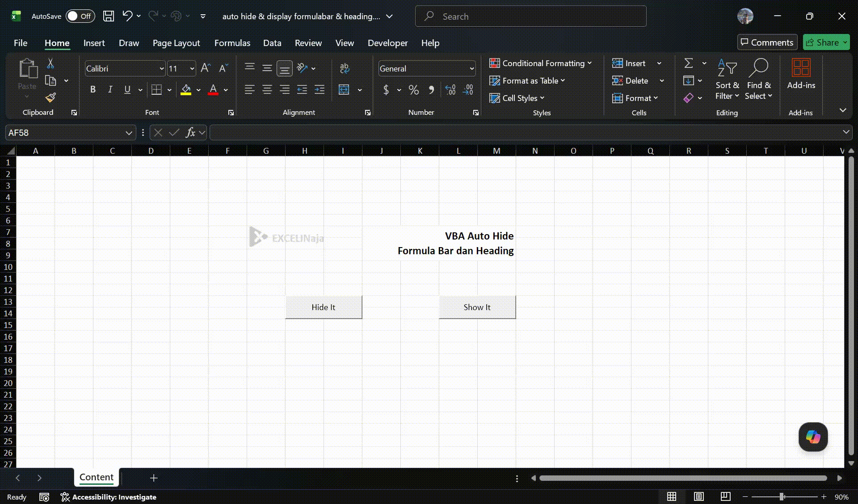Click the Hide It button
858x504 pixels.
coord(324,307)
